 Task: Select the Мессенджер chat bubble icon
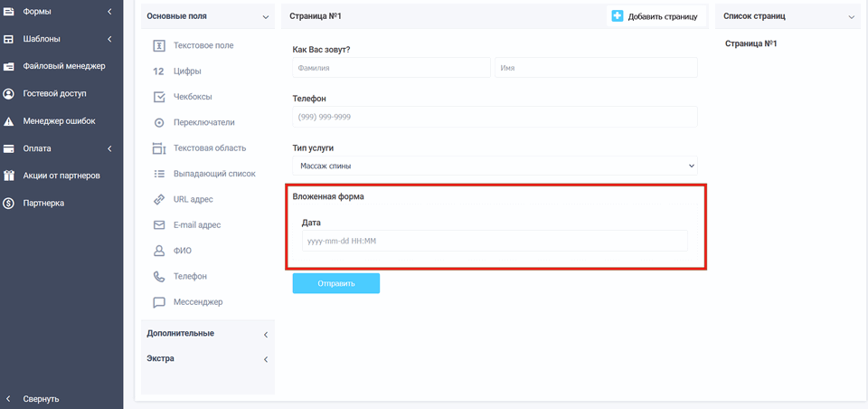(x=159, y=301)
